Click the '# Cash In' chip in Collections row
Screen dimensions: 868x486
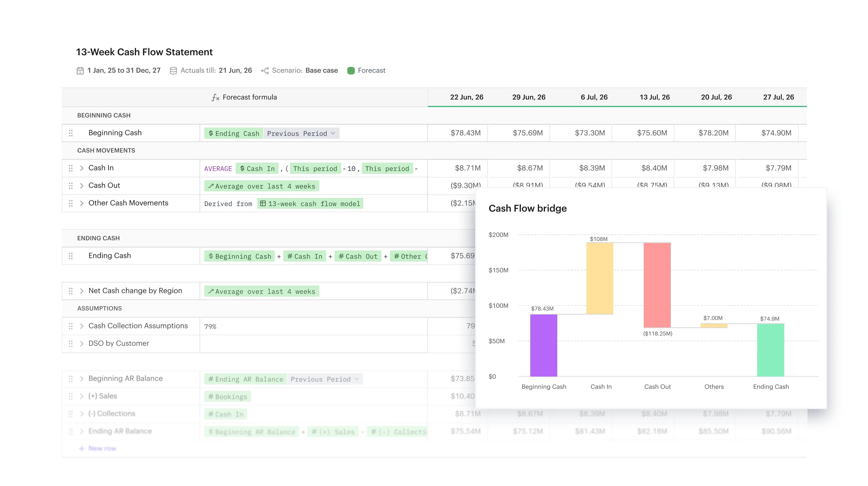pos(225,414)
